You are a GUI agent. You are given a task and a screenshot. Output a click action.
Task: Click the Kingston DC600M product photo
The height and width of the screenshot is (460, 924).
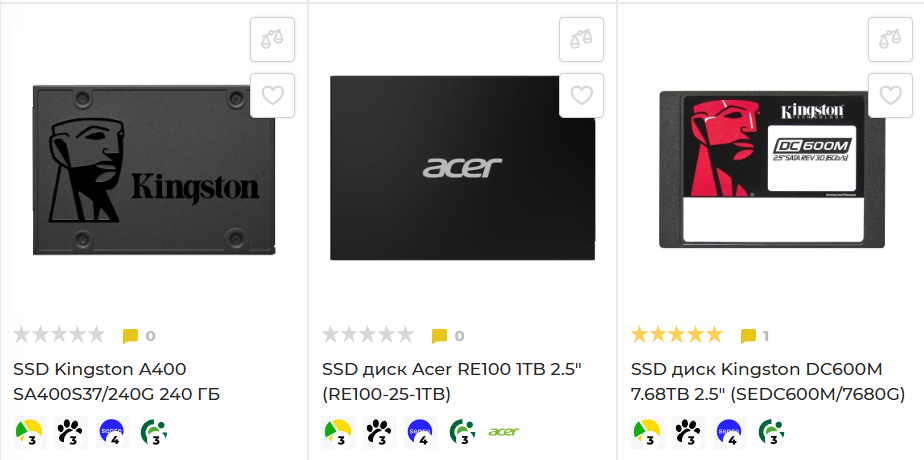772,170
